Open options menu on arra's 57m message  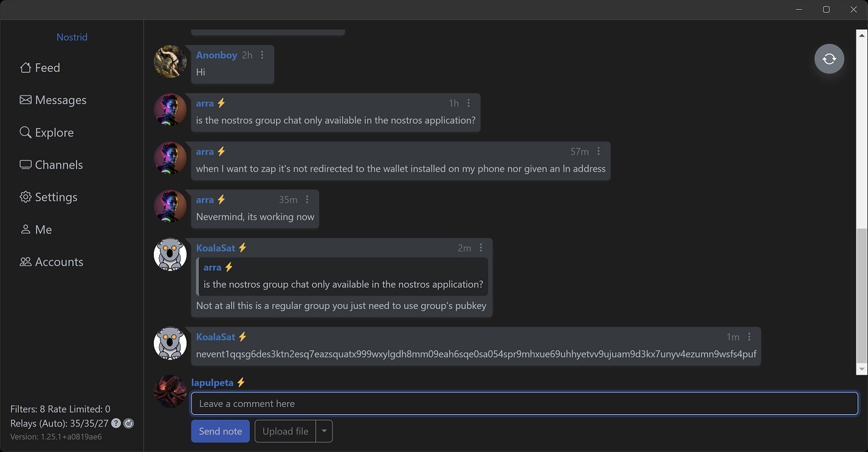pos(599,151)
